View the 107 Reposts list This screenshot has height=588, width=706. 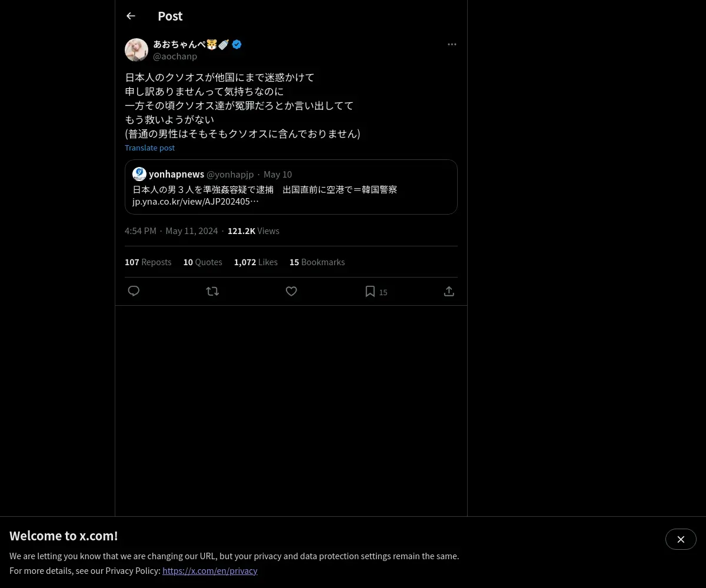click(148, 262)
